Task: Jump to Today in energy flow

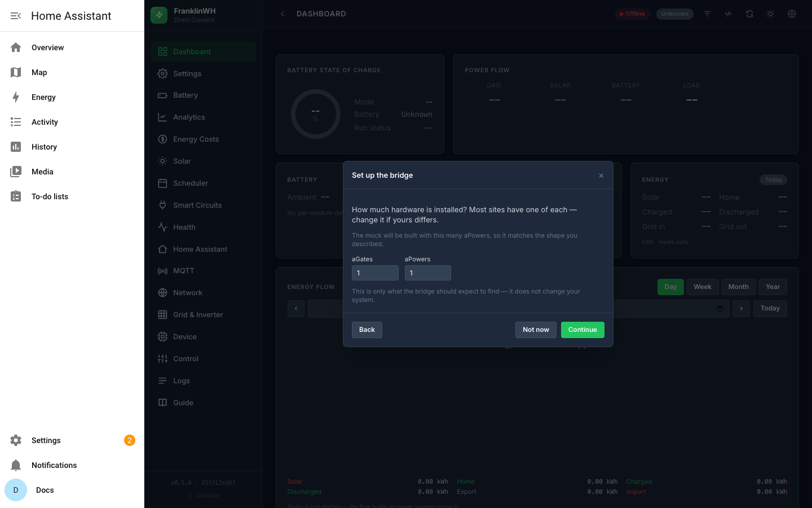Action: point(770,309)
